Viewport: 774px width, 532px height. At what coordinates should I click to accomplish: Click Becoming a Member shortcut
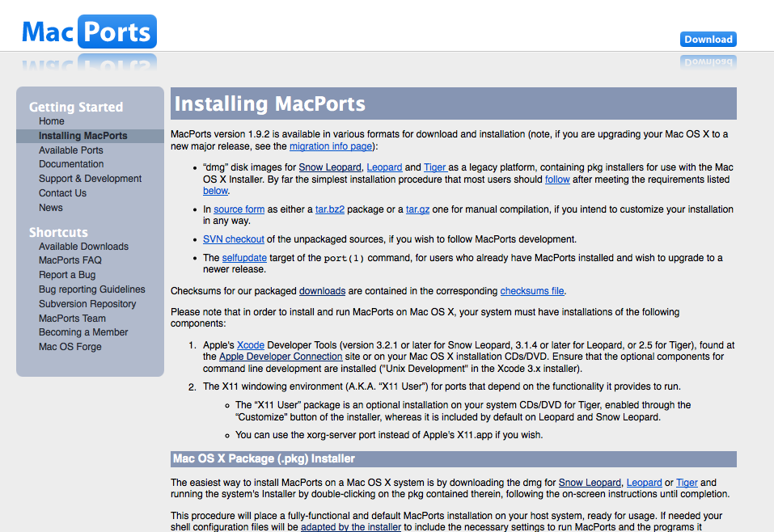click(x=83, y=332)
